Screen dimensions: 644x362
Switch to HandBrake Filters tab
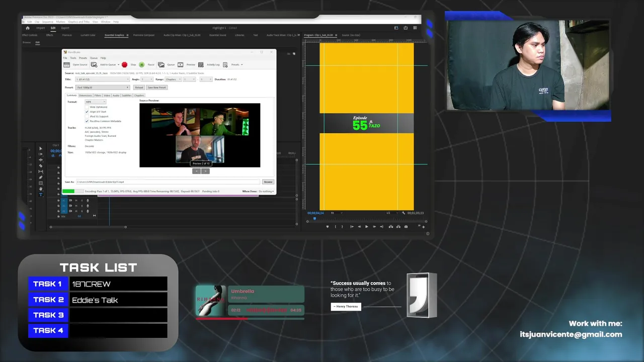point(98,96)
